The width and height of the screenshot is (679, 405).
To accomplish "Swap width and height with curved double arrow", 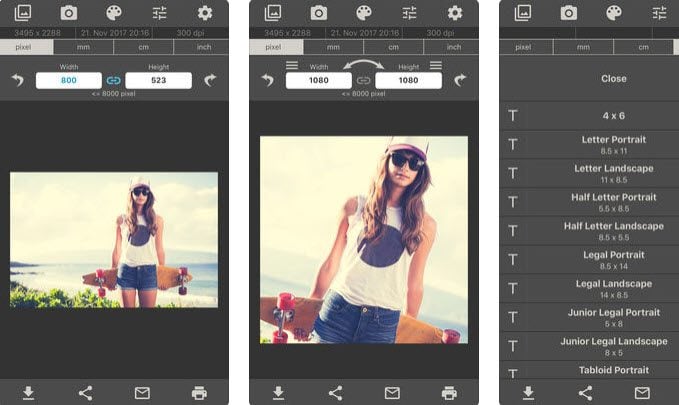I will (x=364, y=65).
